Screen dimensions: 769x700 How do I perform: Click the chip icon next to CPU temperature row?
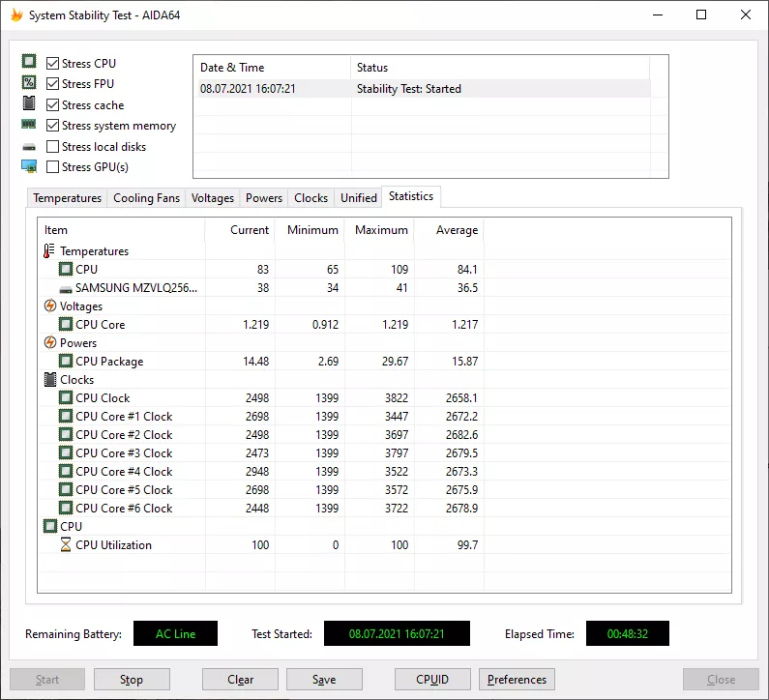(66, 269)
